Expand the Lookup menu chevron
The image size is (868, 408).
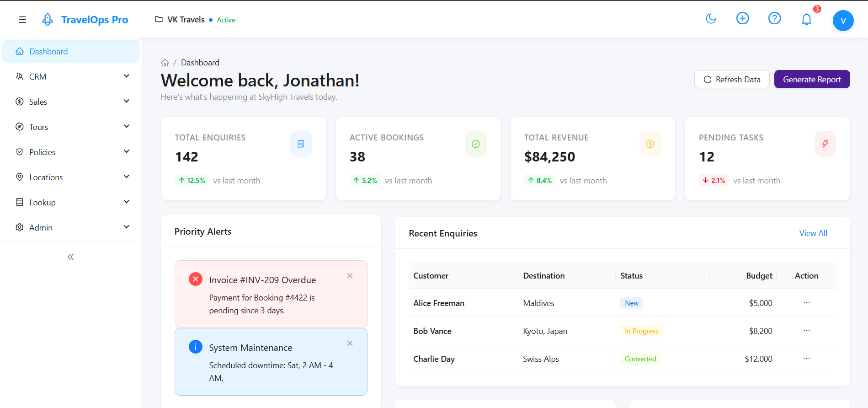(x=127, y=202)
